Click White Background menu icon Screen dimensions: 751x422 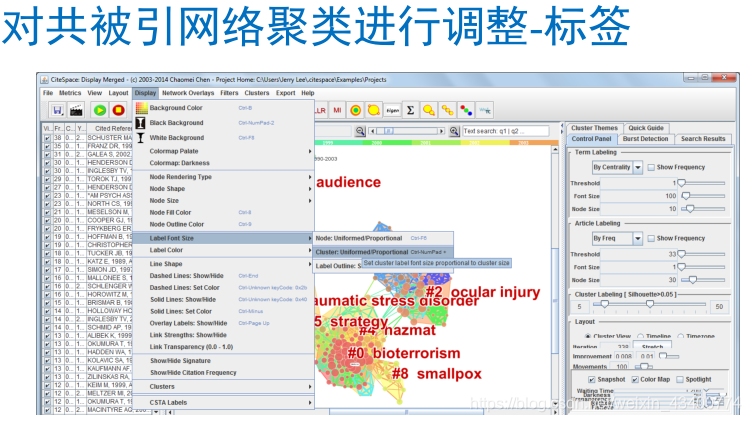click(x=141, y=138)
